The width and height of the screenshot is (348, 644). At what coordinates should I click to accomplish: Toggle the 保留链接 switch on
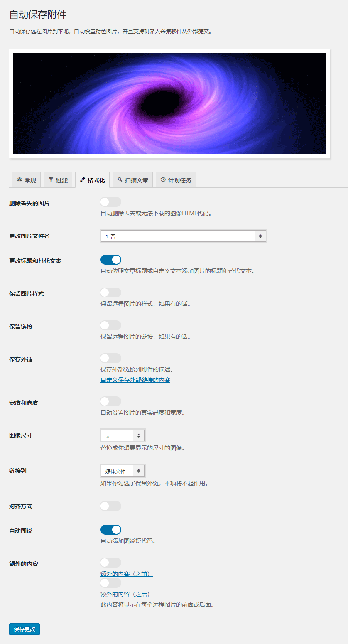click(x=111, y=325)
